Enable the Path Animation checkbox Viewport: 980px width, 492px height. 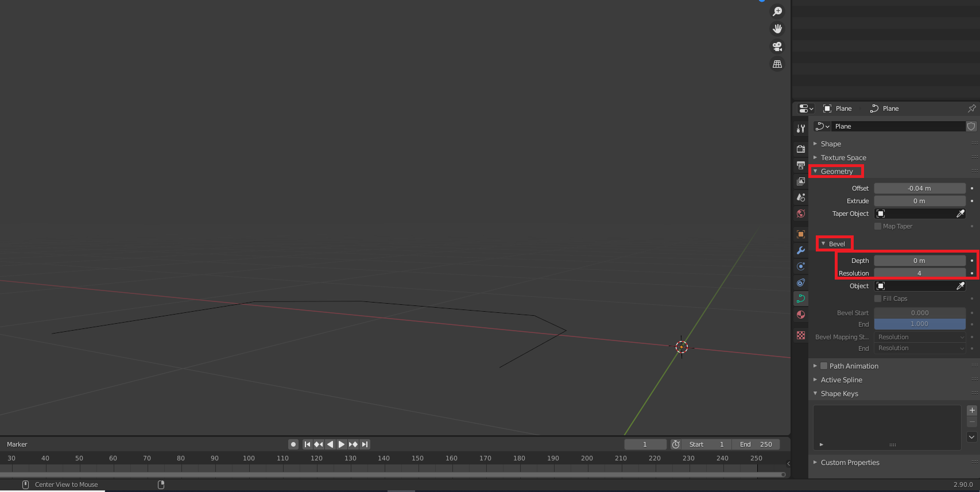click(824, 366)
